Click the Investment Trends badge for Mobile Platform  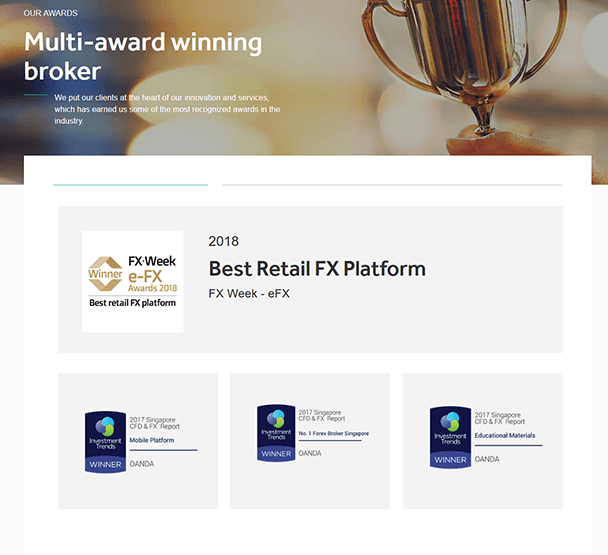105,442
